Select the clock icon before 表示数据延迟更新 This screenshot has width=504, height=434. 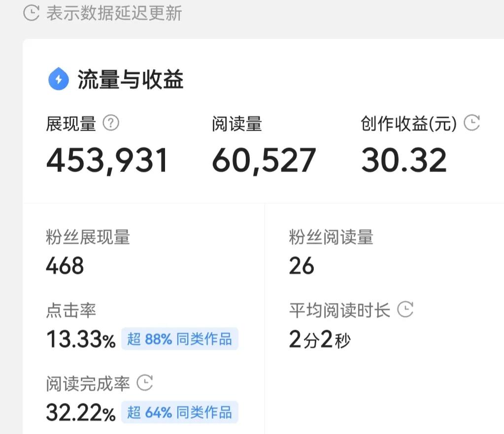click(31, 13)
